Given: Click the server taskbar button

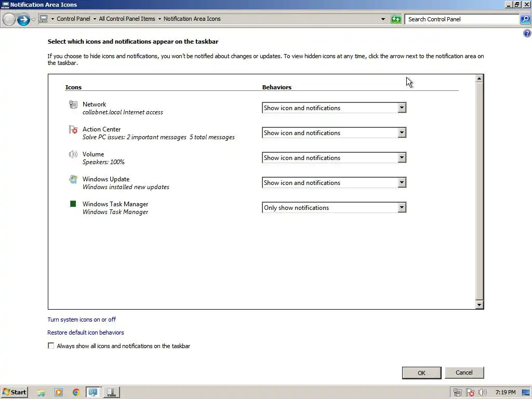Looking at the screenshot, I should (x=112, y=393).
